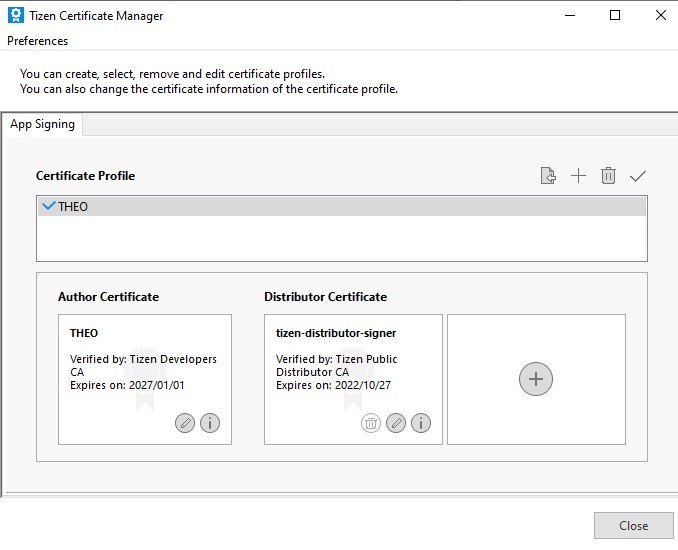Edit the tizen-distributor-signer certificate with the pencil icon

pyautogui.click(x=396, y=423)
